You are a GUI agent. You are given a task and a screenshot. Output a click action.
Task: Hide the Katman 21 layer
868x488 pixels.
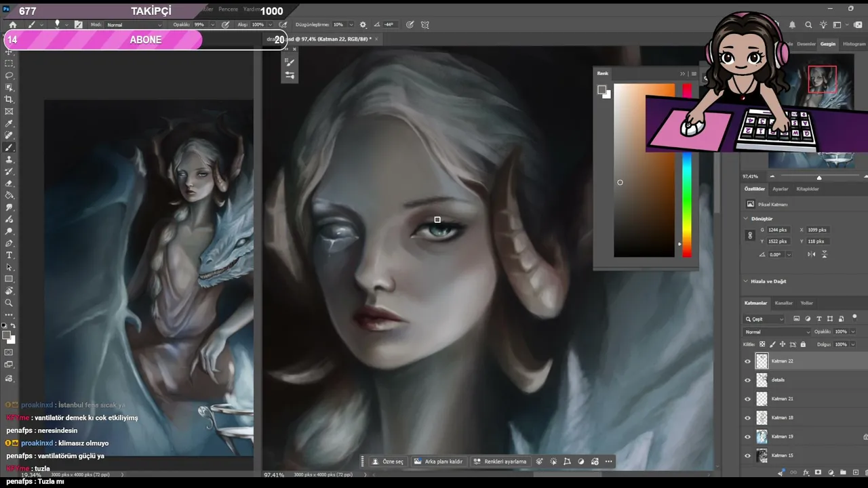pyautogui.click(x=748, y=399)
